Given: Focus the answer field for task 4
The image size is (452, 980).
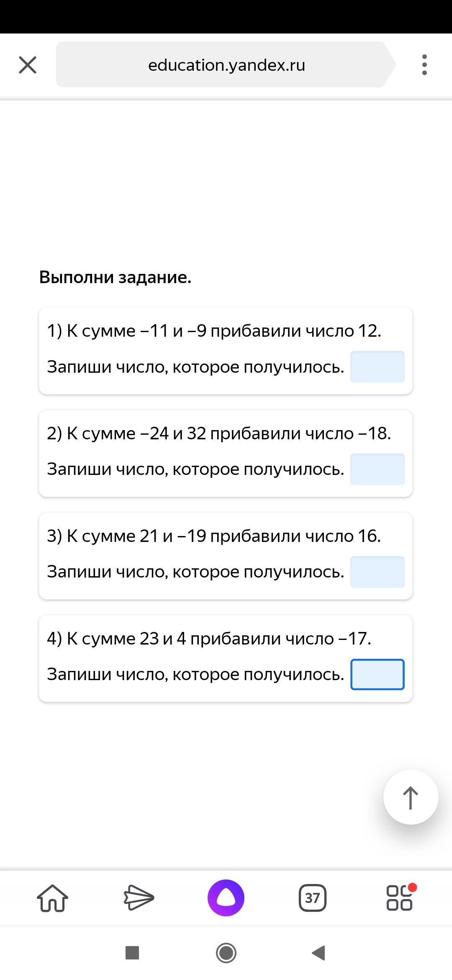Looking at the screenshot, I should [377, 674].
